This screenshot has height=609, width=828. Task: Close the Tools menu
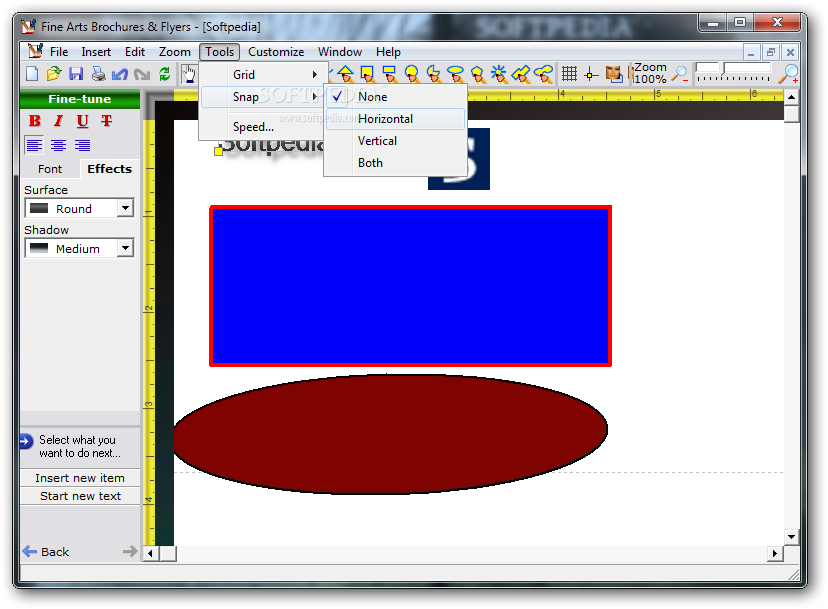[220, 52]
